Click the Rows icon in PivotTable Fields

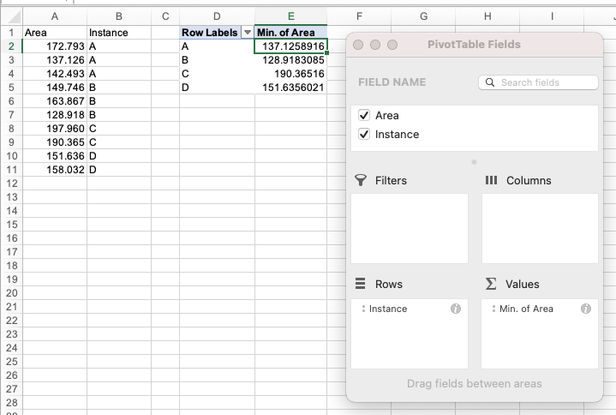(360, 283)
